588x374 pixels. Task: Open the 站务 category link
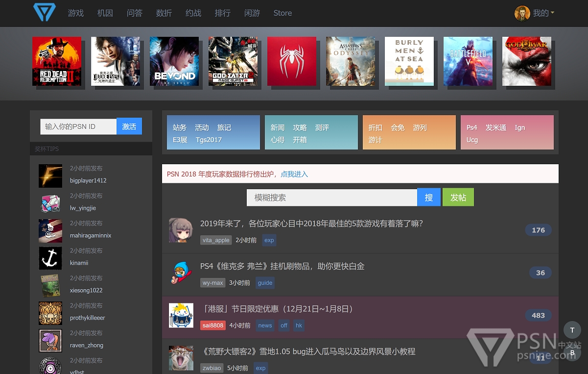[180, 127]
